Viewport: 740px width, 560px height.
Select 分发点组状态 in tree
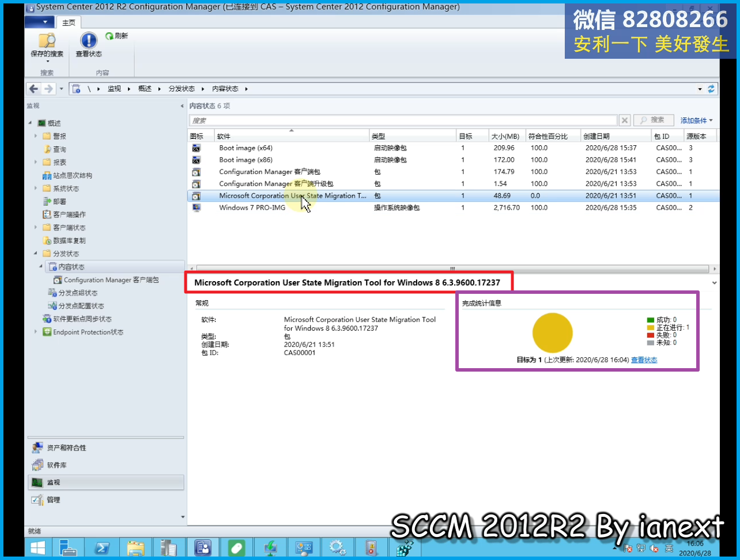pyautogui.click(x=73, y=293)
